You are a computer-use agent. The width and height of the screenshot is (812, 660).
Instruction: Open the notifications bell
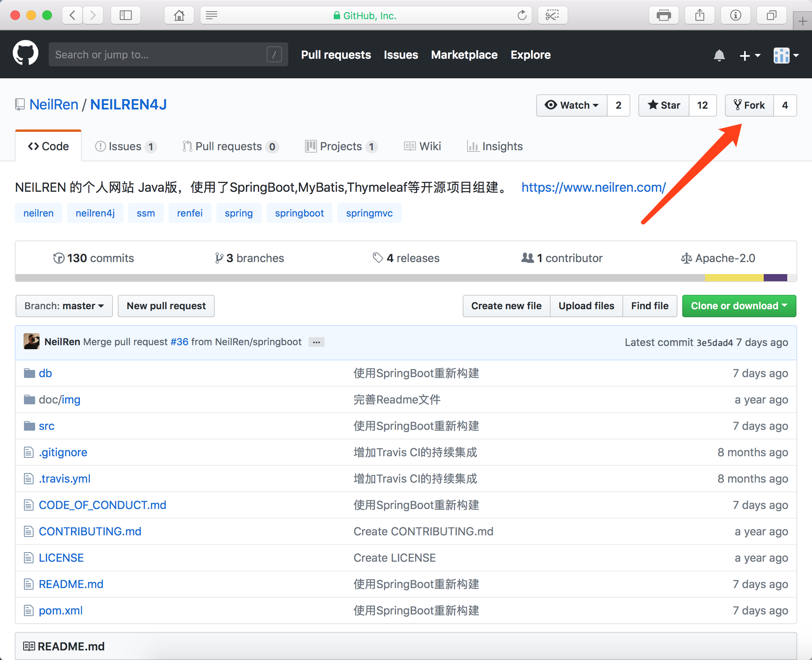pos(719,55)
